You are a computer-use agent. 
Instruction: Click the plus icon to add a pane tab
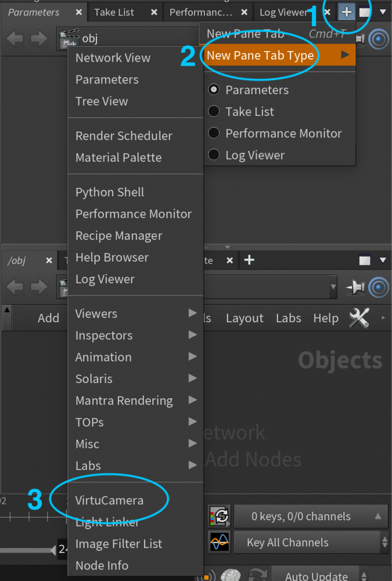(346, 12)
